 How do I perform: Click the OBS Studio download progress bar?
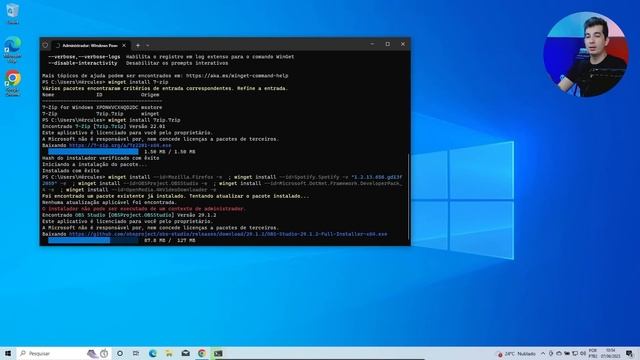pyautogui.click(x=93, y=241)
